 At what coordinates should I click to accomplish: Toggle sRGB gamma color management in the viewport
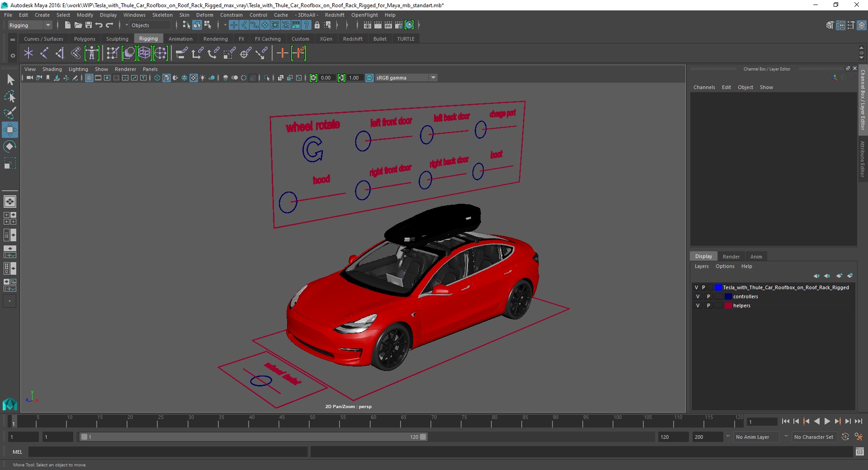[x=369, y=78]
